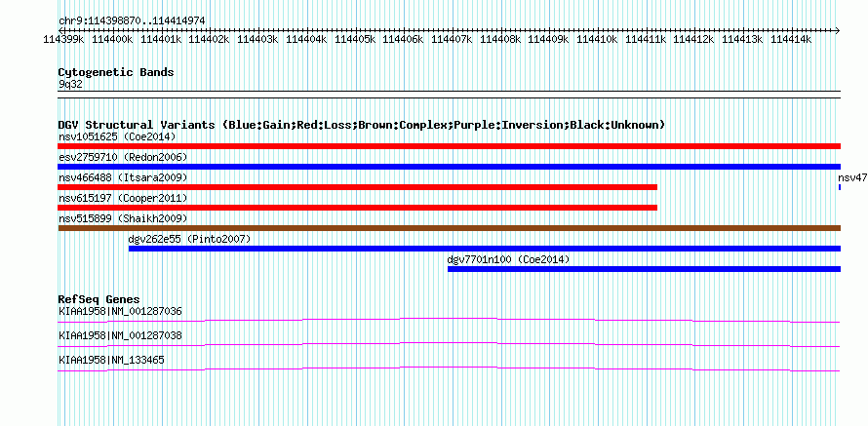This screenshot has width=868, height=426.
Task: Click the 114411k ruler tick label
Action: pos(646,39)
